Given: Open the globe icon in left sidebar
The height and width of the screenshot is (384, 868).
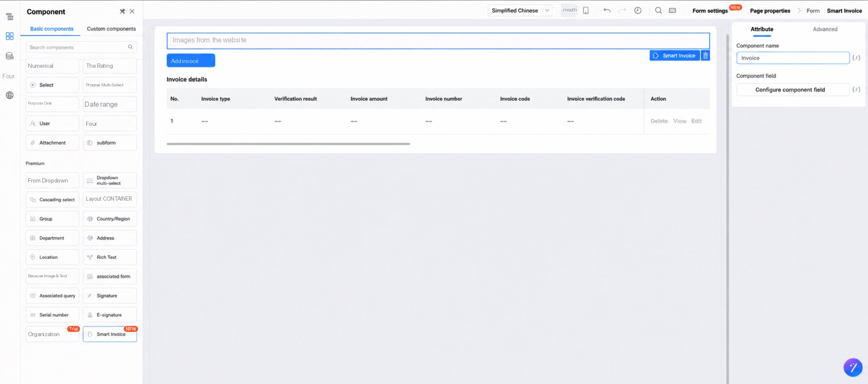Looking at the screenshot, I should point(9,95).
